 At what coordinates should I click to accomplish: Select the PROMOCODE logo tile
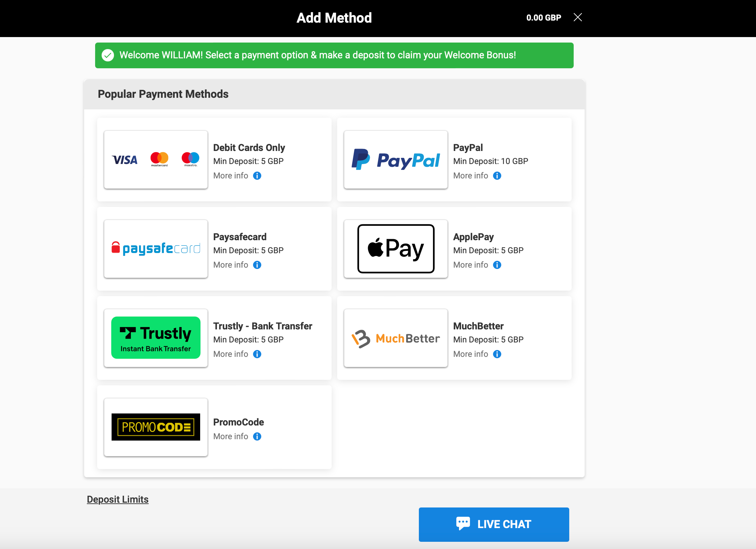tap(156, 427)
